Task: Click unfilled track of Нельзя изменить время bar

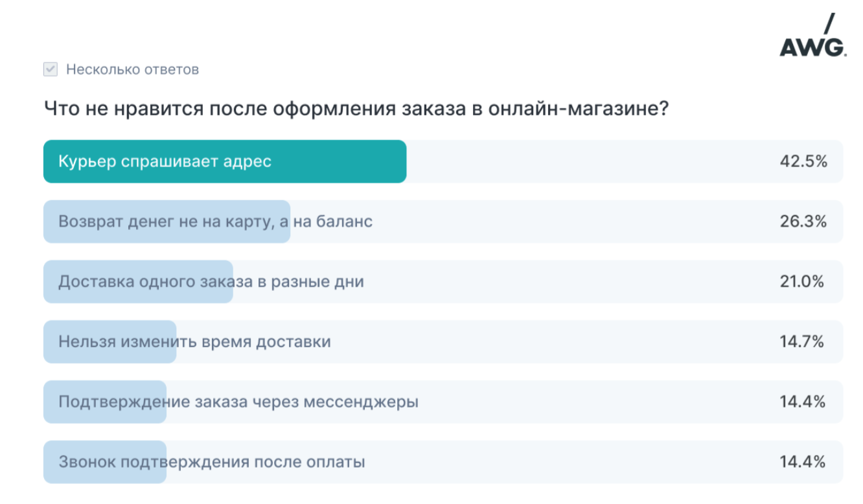Action: pos(551,341)
